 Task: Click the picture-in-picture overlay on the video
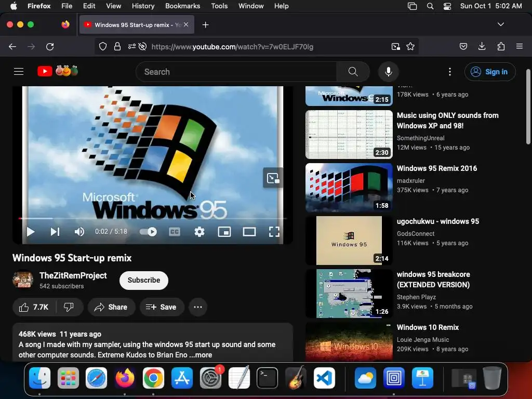[273, 178]
